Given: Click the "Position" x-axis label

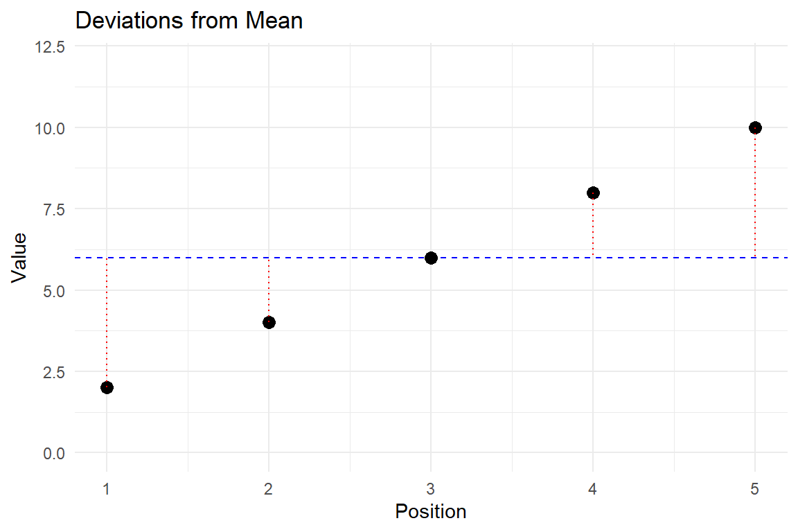Looking at the screenshot, I should click(x=430, y=512).
